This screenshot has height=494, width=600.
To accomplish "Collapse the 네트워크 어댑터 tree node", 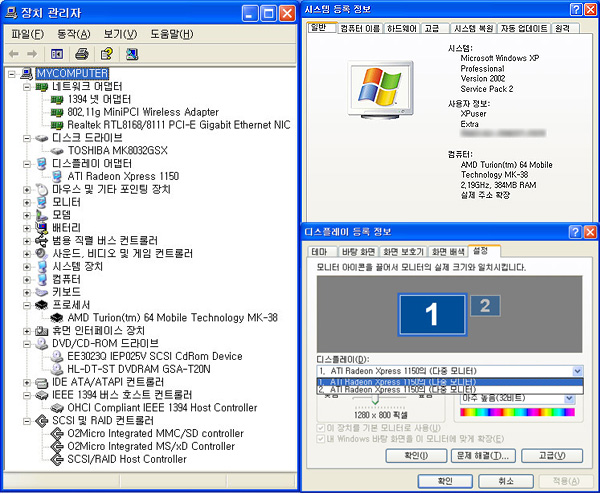I will [27, 87].
